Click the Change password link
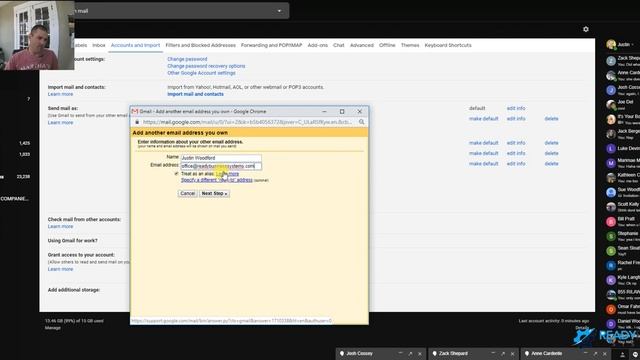Screen dimensions: 640x360 coord(187,59)
